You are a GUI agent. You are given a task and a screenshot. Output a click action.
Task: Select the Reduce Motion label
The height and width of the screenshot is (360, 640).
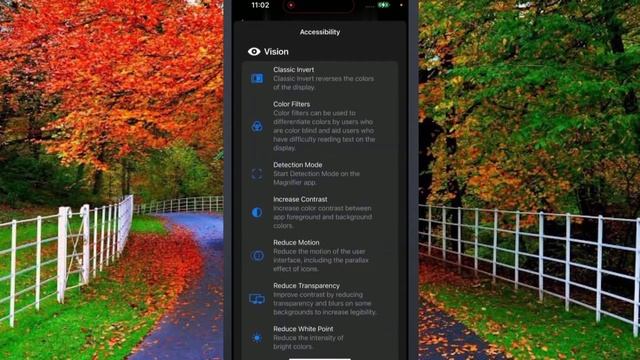[296, 242]
